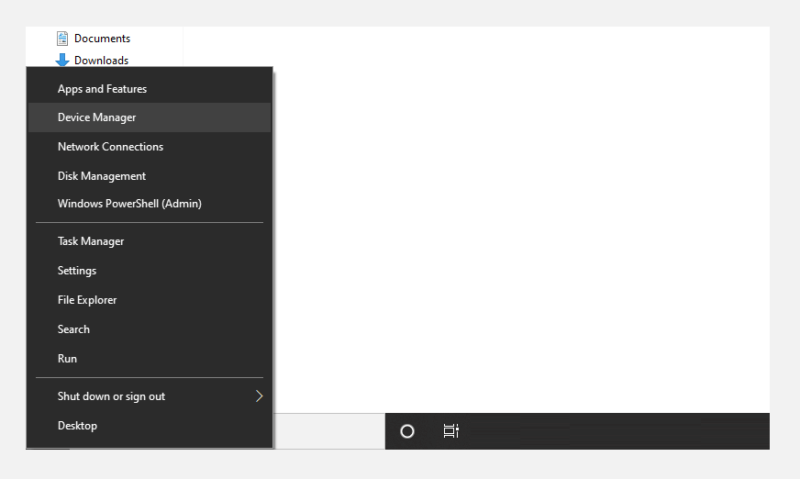
Task: Select the Documents label in sidebar
Action: click(102, 38)
